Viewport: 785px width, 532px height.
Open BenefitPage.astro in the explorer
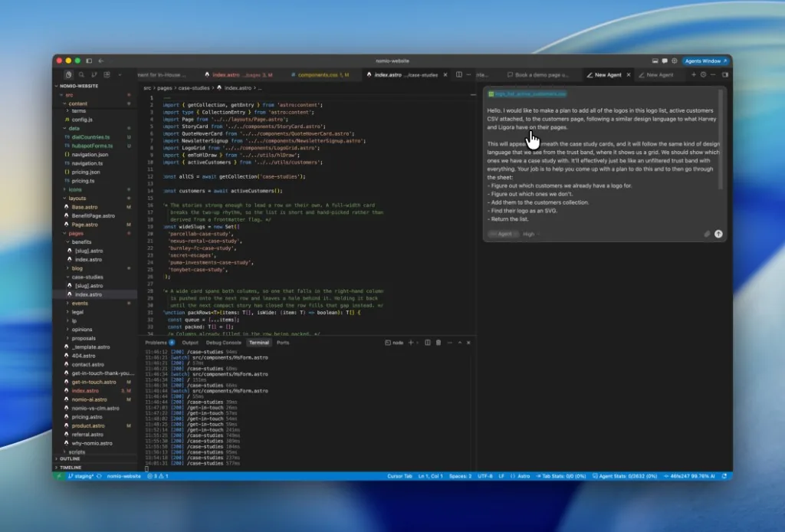tap(93, 215)
